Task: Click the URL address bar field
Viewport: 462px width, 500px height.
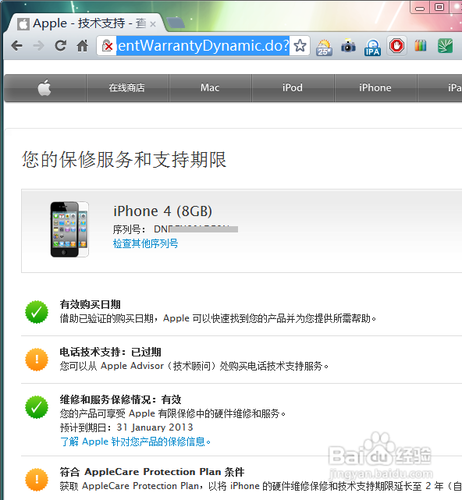Action: 203,46
